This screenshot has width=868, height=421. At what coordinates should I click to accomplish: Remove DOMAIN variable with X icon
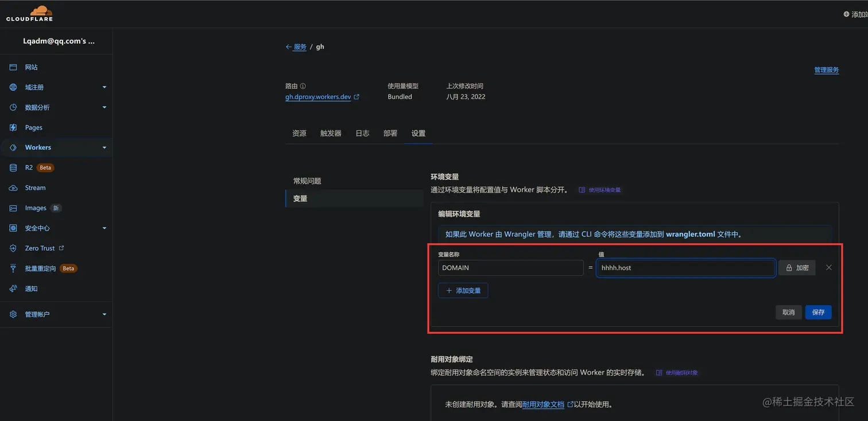(x=829, y=267)
